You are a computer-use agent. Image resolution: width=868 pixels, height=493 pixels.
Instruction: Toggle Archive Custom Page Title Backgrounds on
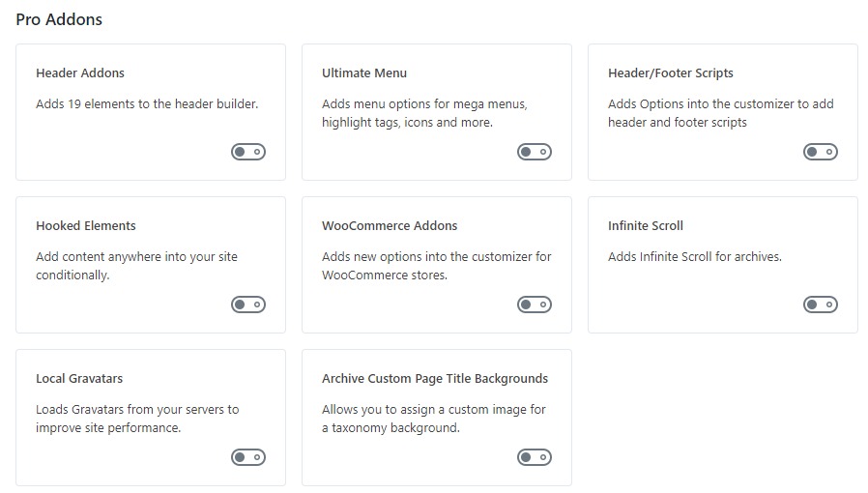coord(535,457)
